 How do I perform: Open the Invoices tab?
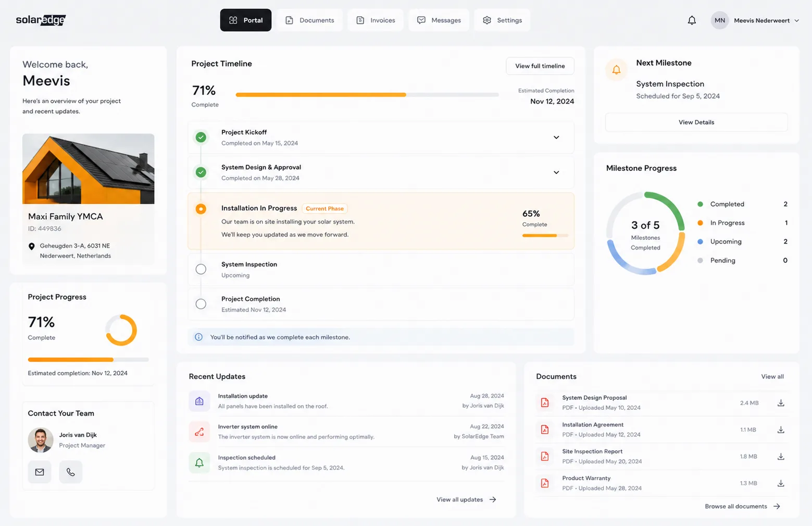[376, 20]
